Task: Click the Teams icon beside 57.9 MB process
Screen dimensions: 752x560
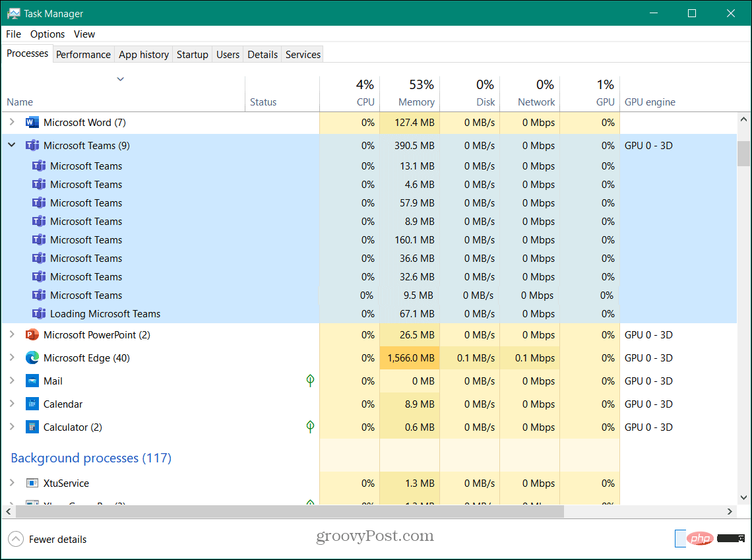Action: [x=39, y=202]
